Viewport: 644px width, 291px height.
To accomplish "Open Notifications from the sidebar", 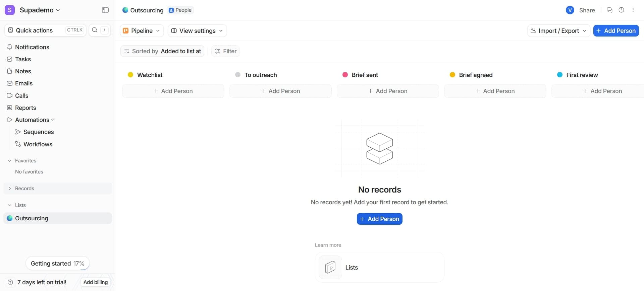I will [32, 47].
